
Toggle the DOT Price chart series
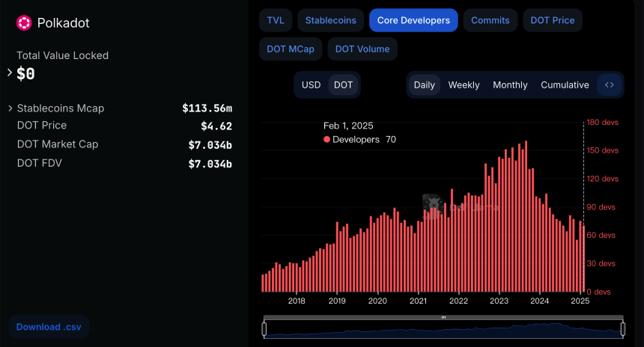click(553, 20)
